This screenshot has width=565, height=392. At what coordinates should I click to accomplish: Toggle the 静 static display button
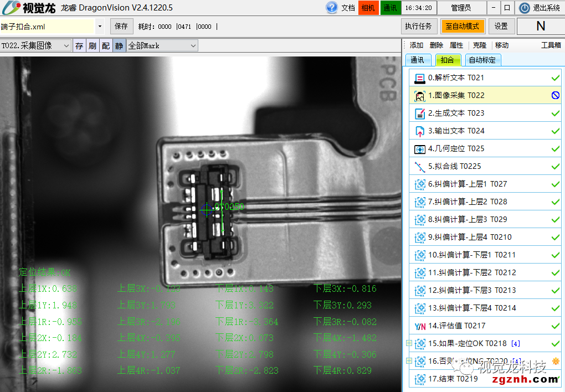pyautogui.click(x=119, y=46)
